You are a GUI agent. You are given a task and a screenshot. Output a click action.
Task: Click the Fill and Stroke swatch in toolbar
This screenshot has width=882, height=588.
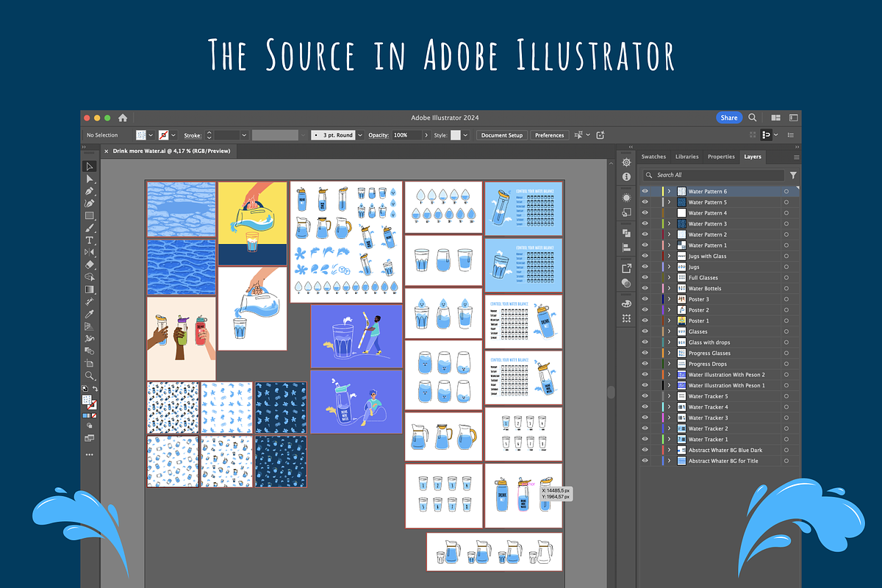pyautogui.click(x=89, y=401)
